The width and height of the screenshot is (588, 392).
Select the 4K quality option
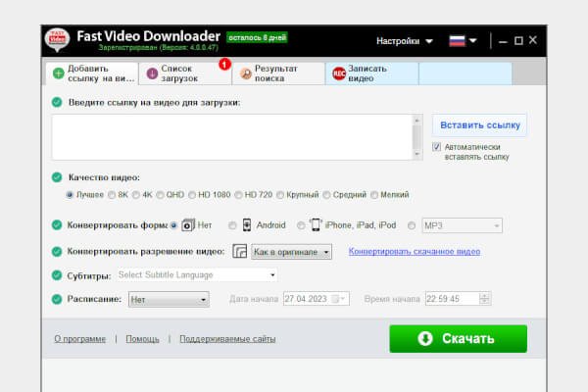click(x=136, y=195)
